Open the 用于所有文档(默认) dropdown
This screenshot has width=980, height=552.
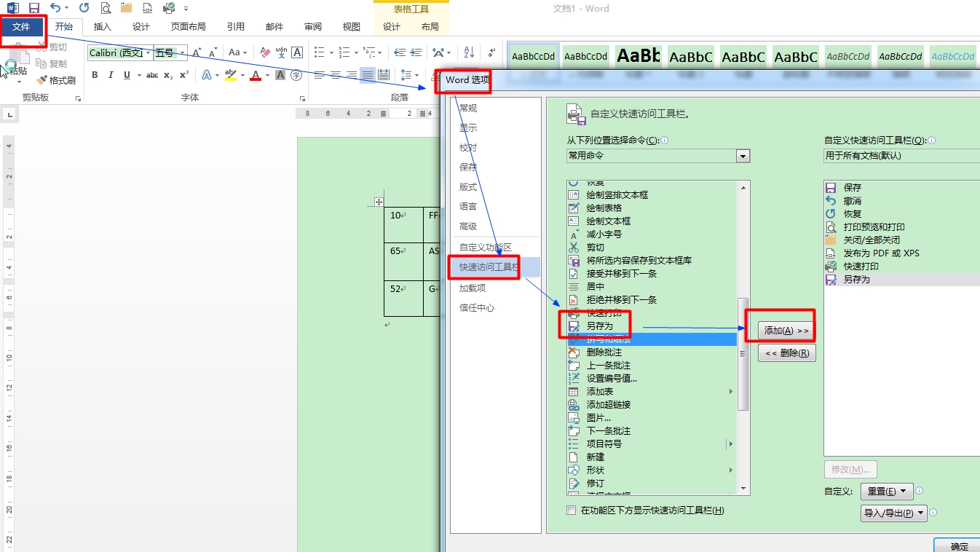[902, 156]
